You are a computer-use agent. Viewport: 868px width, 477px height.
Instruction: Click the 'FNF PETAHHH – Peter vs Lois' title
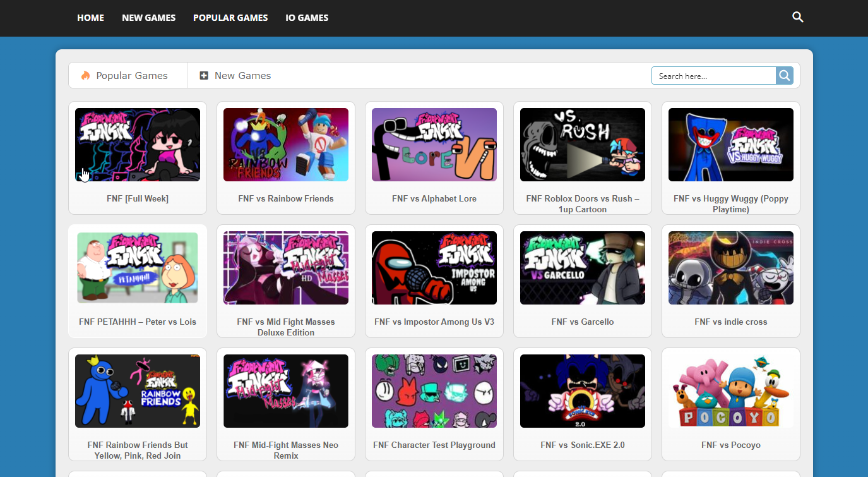[x=138, y=322]
